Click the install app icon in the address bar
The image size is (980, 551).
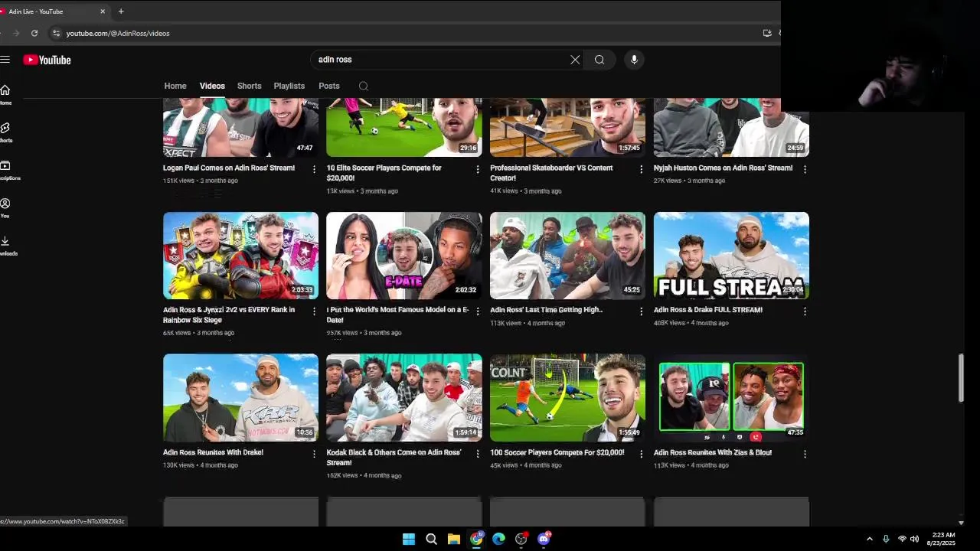767,33
